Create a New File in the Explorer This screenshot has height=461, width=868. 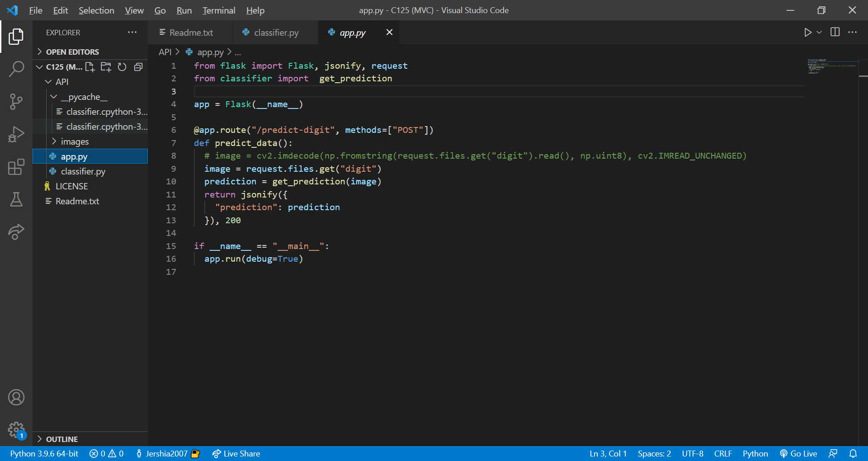90,66
